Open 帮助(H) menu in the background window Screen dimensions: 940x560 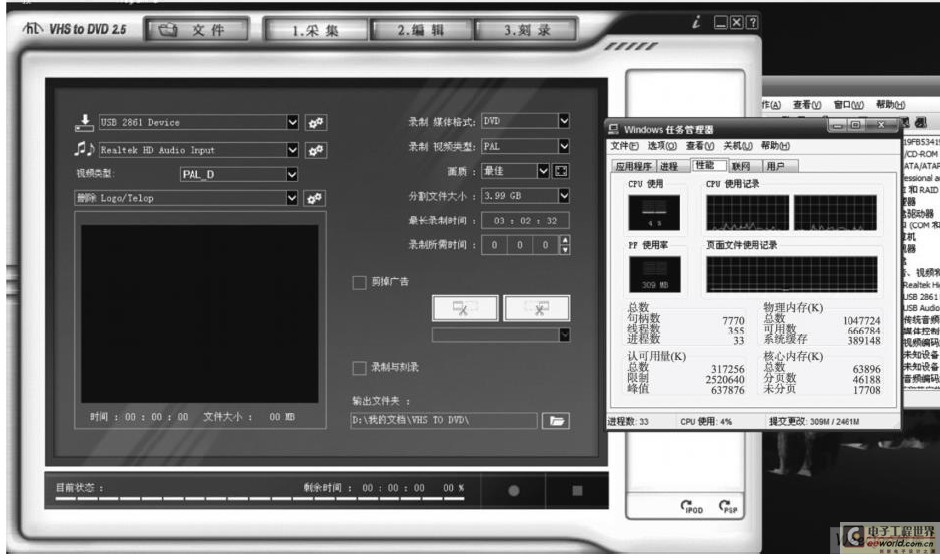pyautogui.click(x=890, y=105)
